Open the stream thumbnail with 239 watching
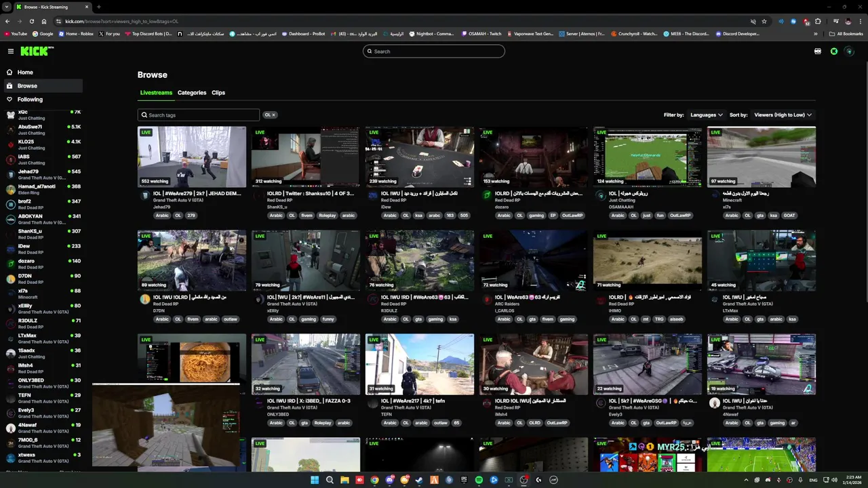868x488 pixels. pyautogui.click(x=420, y=157)
